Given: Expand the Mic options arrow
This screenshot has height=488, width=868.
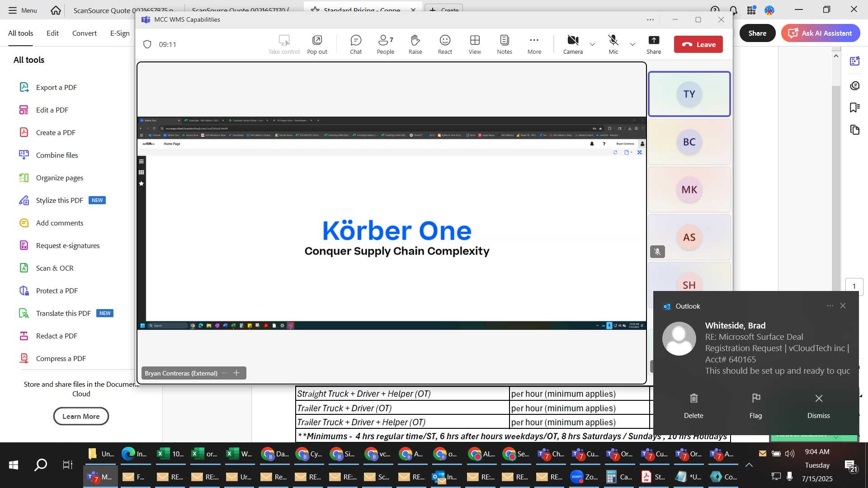Looking at the screenshot, I should point(632,44).
